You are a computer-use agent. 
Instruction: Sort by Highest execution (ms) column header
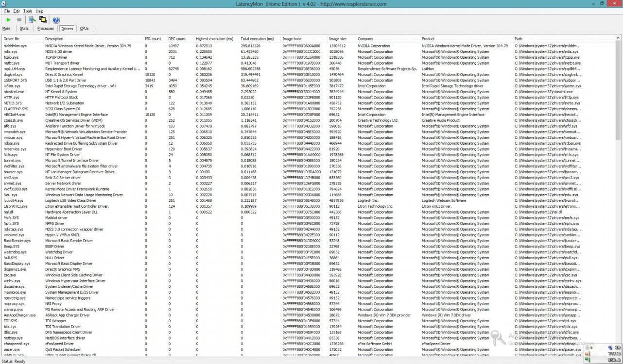(217, 39)
